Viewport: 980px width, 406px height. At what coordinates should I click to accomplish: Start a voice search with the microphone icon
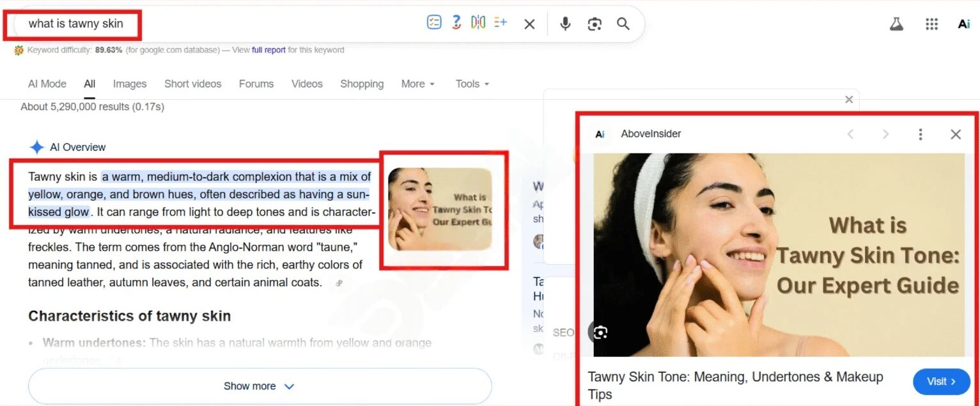[565, 24]
